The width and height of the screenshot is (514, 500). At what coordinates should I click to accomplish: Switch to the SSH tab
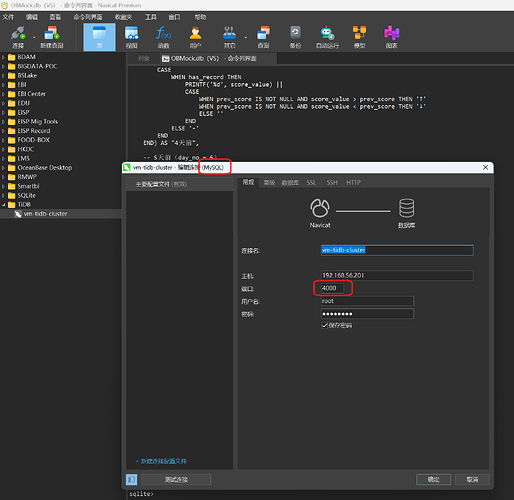[332, 183]
